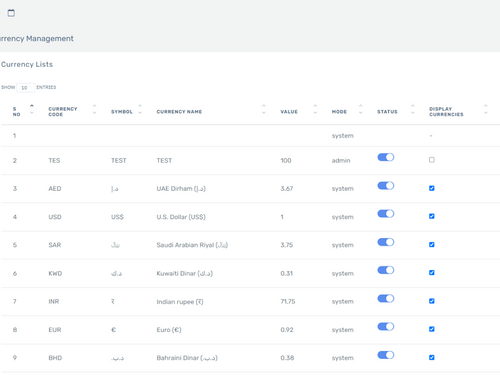
Task: Sort by Currency Name column arrows
Action: 264,109
